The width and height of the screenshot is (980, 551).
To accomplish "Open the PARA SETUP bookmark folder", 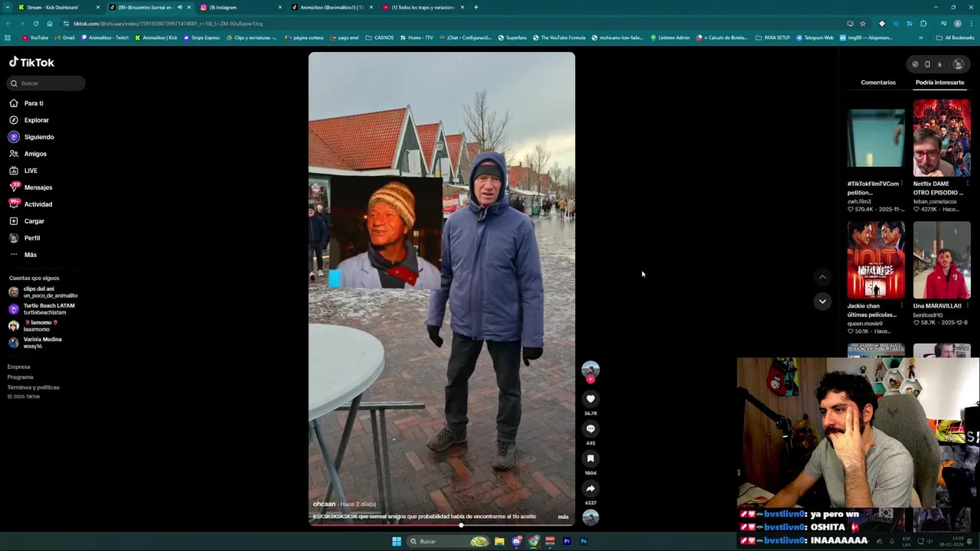I will 773,37.
